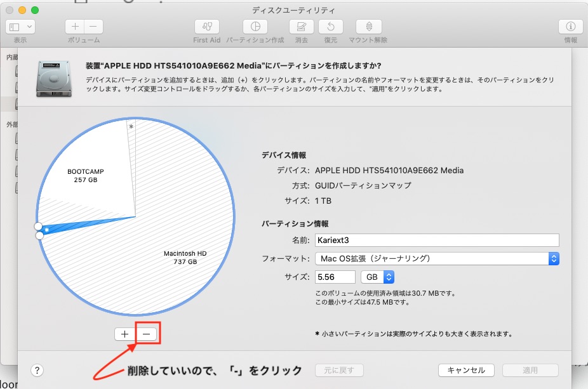Open the partition creation toolbar icon
The height and width of the screenshot is (389, 588).
click(255, 27)
